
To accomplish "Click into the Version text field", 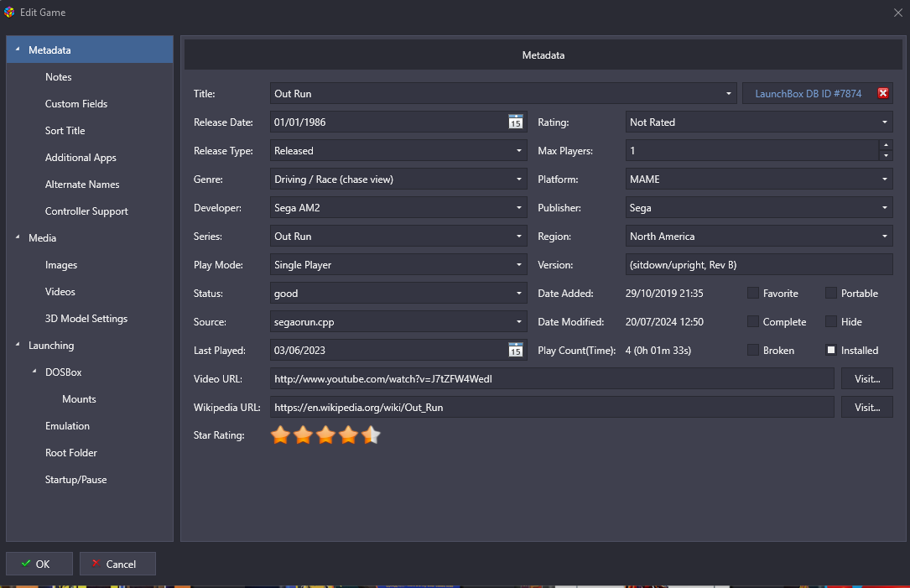I will 759,265.
